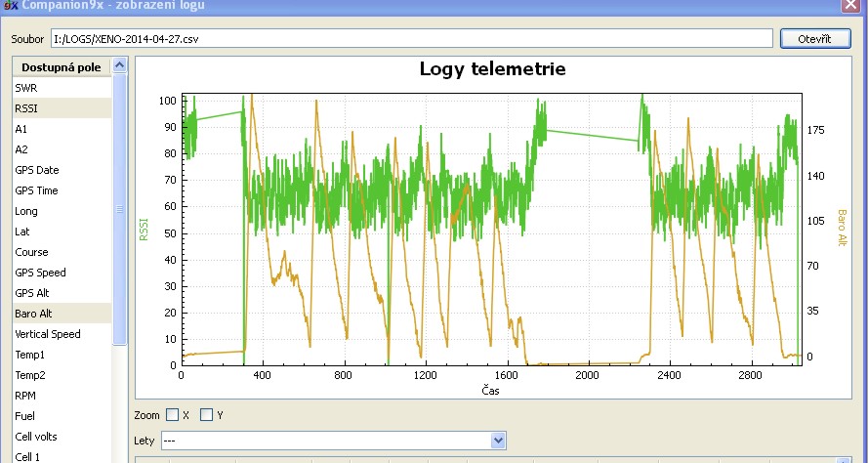The image size is (868, 463).
Task: Click the Logy telemetrie chart title
Action: pyautogui.click(x=492, y=69)
